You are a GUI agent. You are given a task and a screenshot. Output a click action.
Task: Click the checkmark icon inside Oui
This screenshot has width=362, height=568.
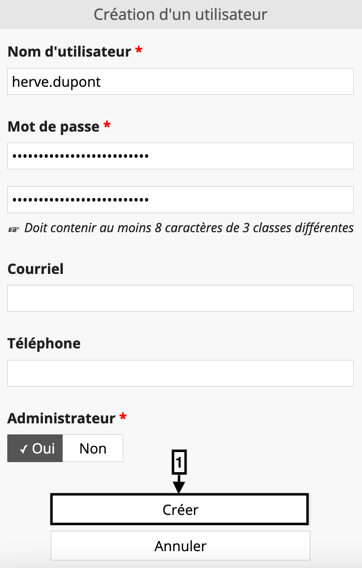24,450
